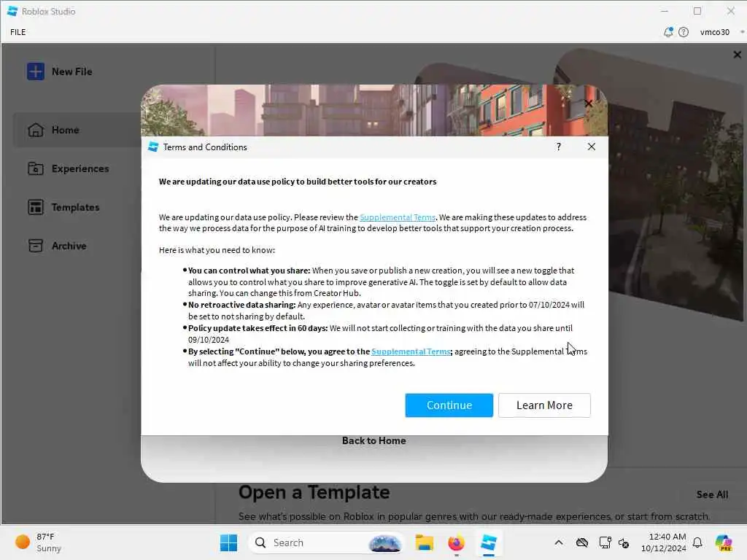Open Firefox from the taskbar
Viewport: 747px width, 560px height.
[x=456, y=542]
